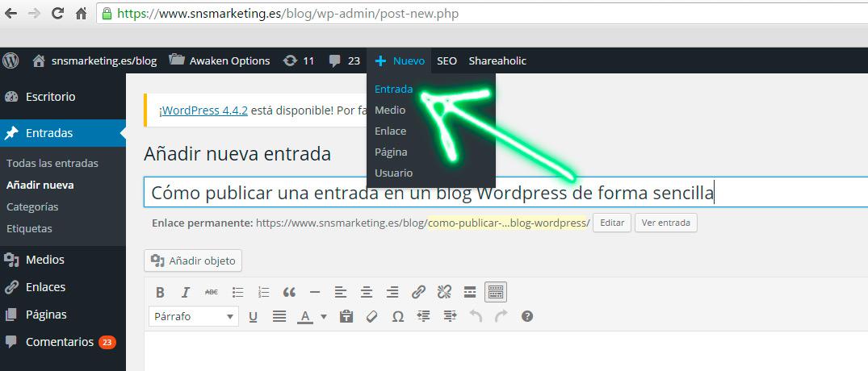Click the Editar permalink button

612,223
